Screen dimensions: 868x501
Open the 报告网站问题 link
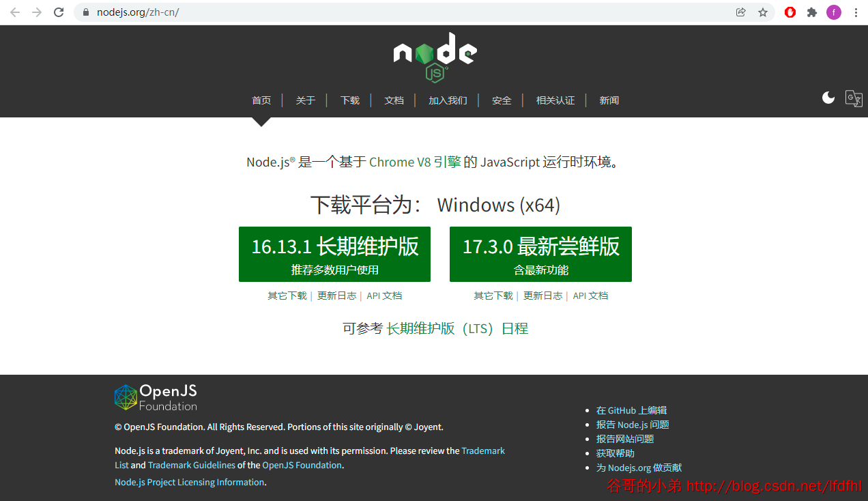coord(625,439)
